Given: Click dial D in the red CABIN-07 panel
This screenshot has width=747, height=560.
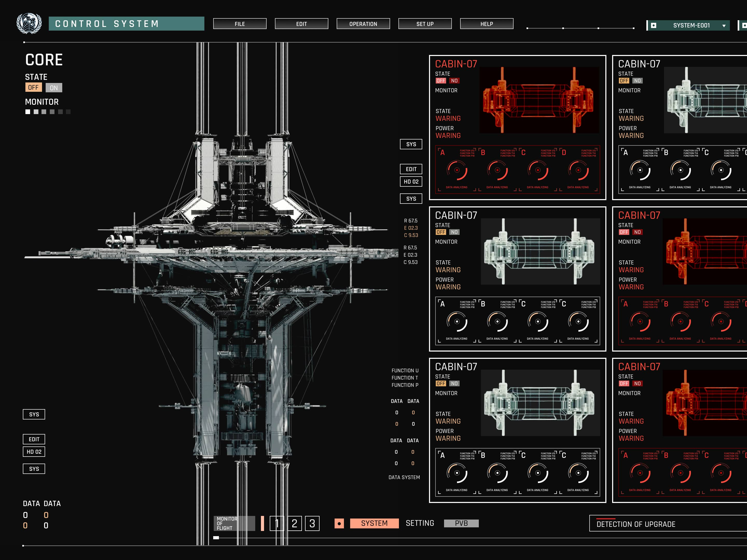Looking at the screenshot, I should 578,170.
